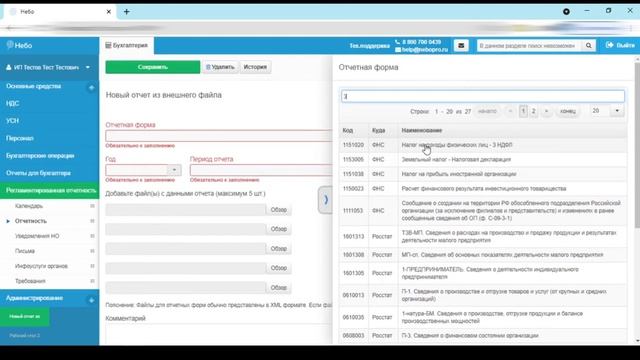The width and height of the screenshot is (640, 360).
Task: Expand the ИП Тестов user dropdown
Action: (88, 67)
